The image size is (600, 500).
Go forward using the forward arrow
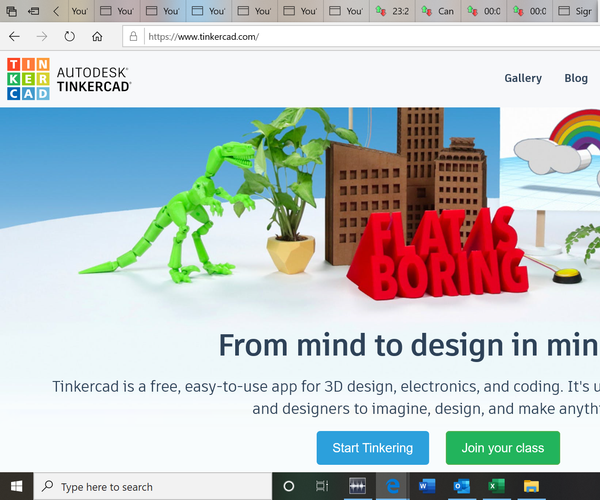coord(42,36)
